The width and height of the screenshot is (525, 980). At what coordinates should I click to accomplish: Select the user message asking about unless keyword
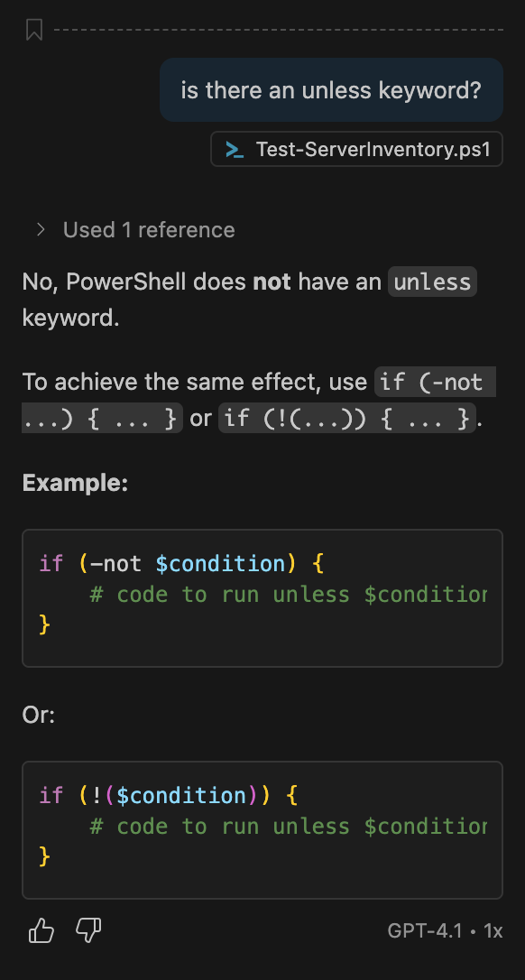click(331, 89)
